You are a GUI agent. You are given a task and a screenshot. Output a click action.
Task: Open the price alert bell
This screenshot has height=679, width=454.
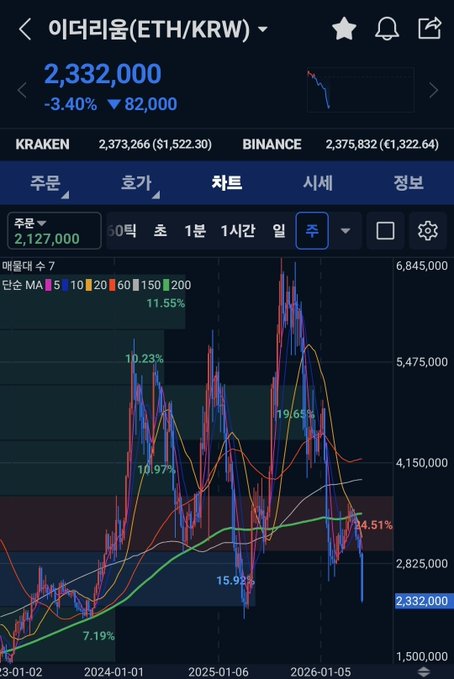386,29
